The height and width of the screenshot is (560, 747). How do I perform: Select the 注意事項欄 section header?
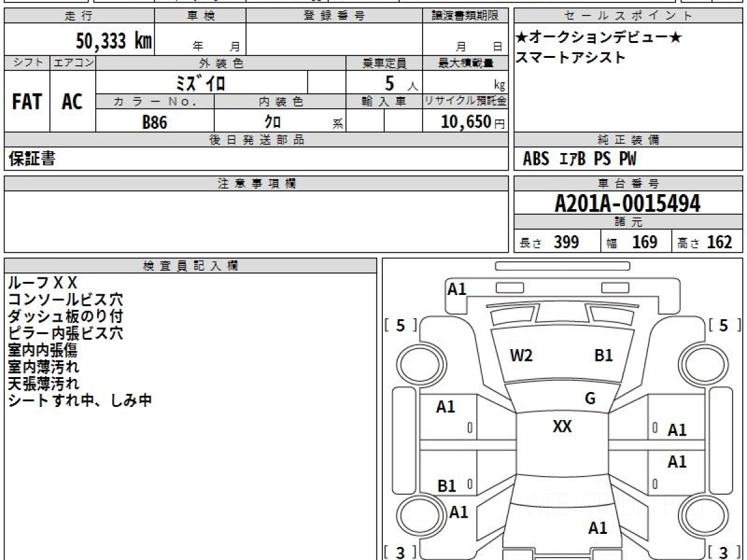256,184
